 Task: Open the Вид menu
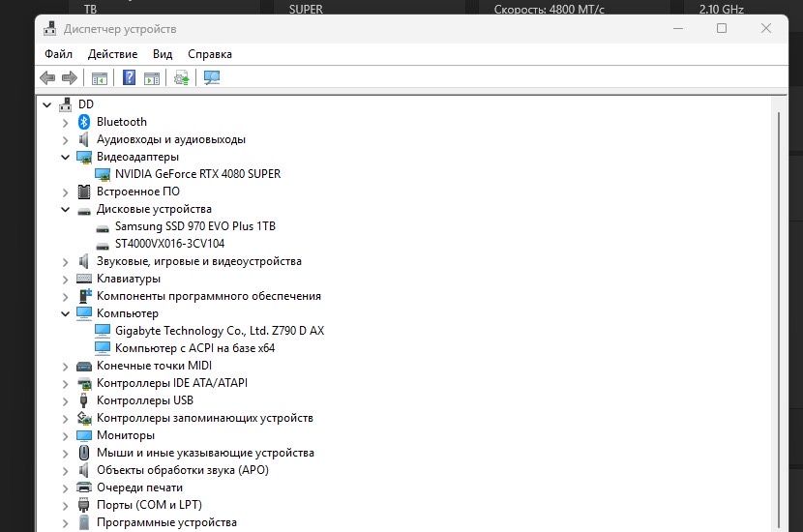click(x=163, y=54)
